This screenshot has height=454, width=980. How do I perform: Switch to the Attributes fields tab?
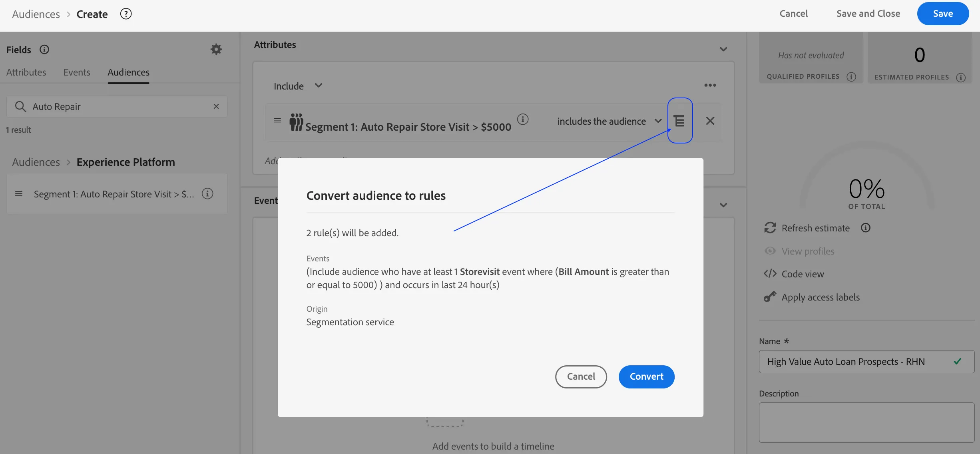pyautogui.click(x=26, y=72)
